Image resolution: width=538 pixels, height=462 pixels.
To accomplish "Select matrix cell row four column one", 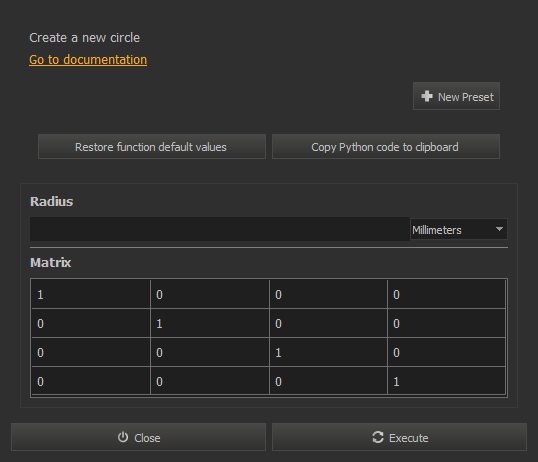I will 91,381.
